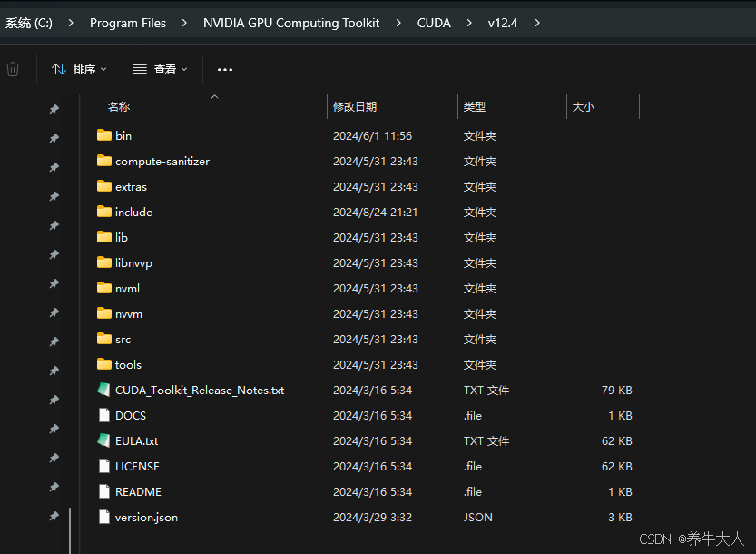Click the EULA.txt file icon
Image resolution: width=756 pixels, height=554 pixels.
click(x=103, y=440)
